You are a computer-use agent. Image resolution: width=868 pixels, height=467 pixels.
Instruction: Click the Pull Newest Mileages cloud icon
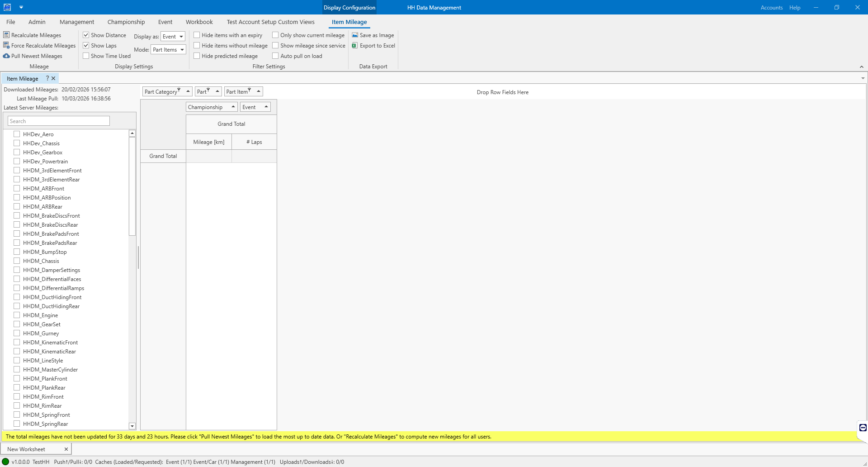coord(6,56)
